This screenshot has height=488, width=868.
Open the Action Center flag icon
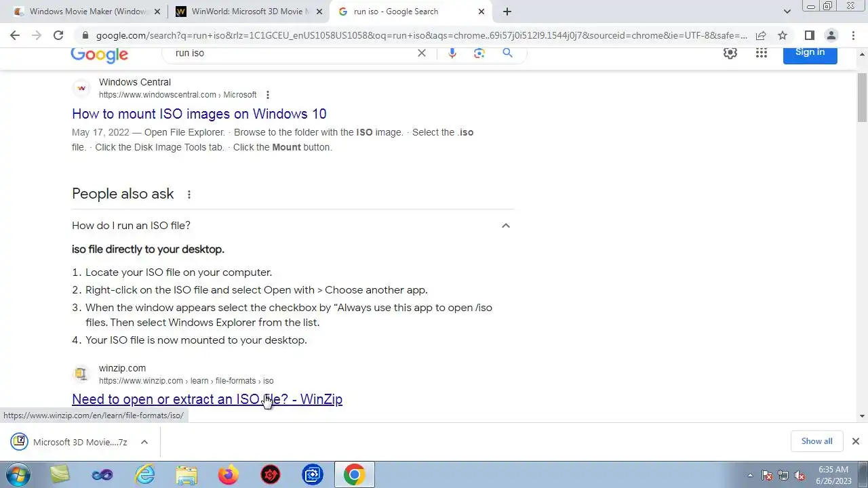coord(768,475)
